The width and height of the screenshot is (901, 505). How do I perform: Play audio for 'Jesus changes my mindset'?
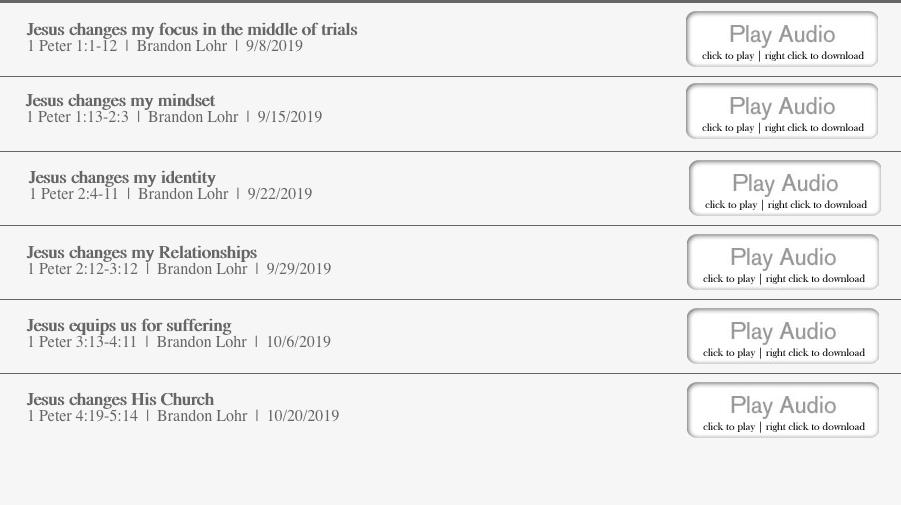[782, 111]
